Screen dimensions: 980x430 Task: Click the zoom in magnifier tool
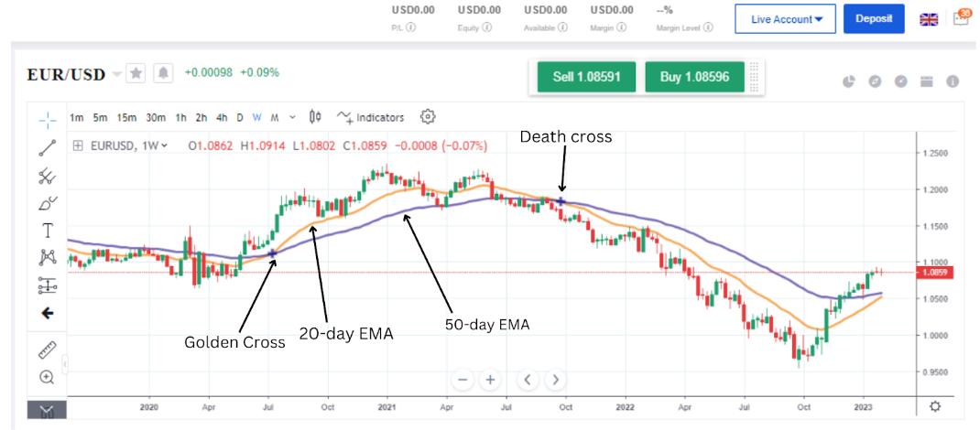coord(48,377)
